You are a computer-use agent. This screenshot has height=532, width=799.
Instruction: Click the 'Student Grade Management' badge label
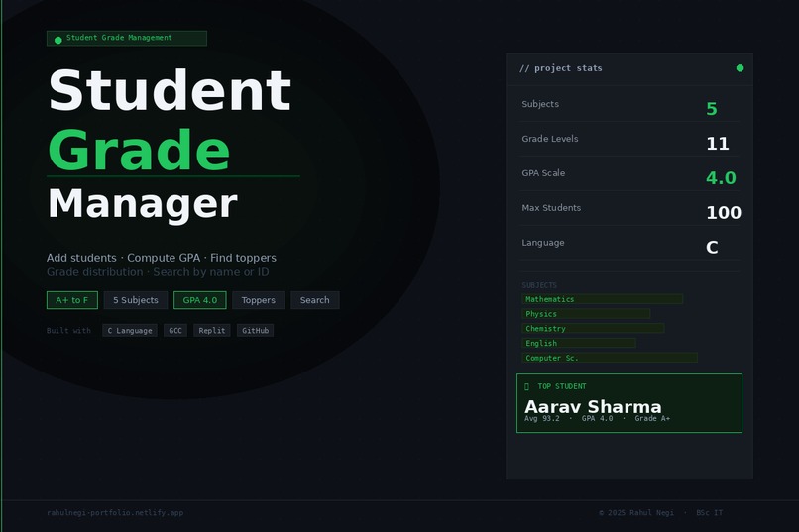click(x=119, y=38)
